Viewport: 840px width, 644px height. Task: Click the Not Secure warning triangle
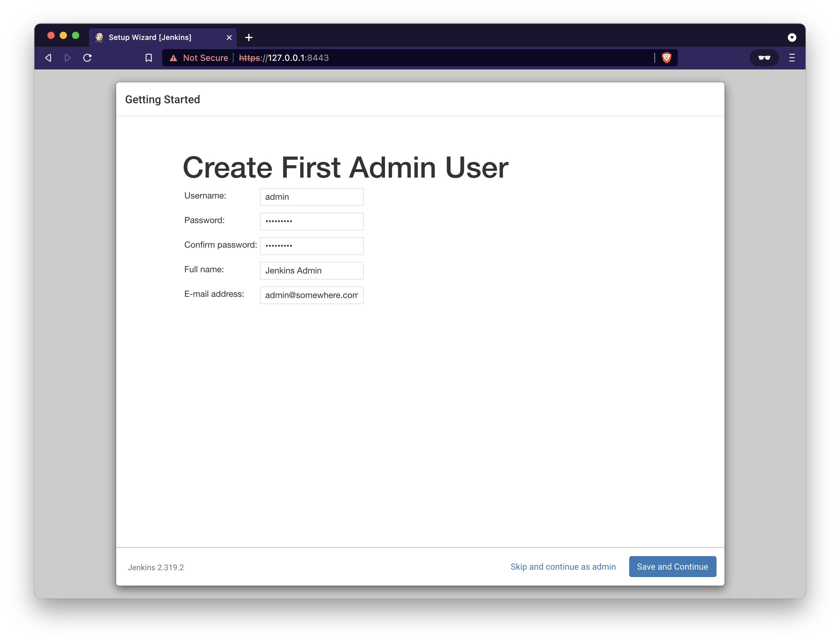[174, 58]
